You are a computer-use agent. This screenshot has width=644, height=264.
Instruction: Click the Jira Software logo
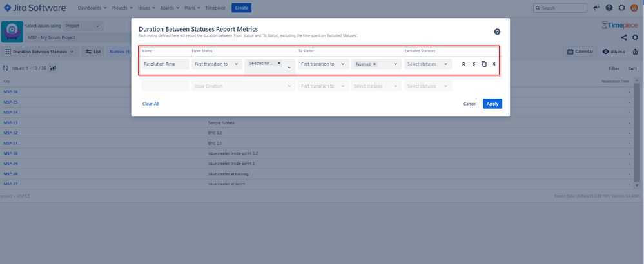click(35, 8)
